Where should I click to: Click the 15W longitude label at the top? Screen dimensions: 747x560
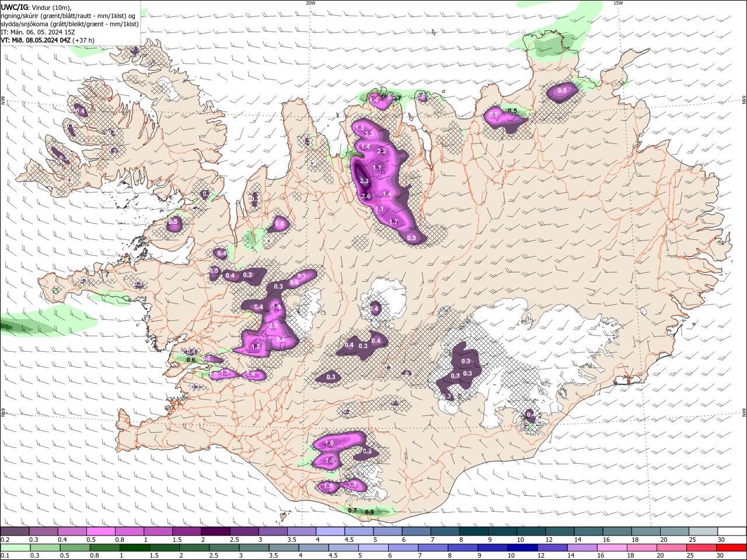pos(618,2)
